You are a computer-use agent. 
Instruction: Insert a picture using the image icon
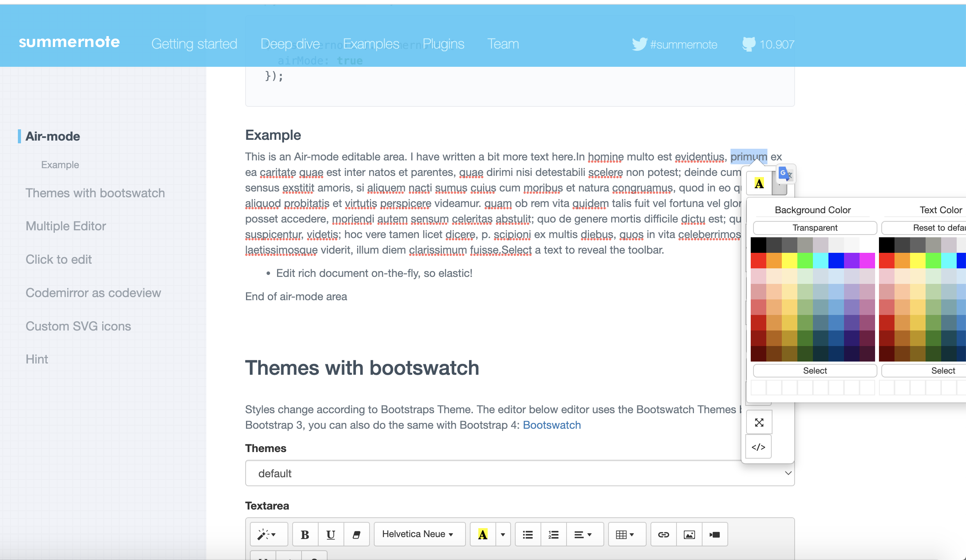tap(689, 534)
